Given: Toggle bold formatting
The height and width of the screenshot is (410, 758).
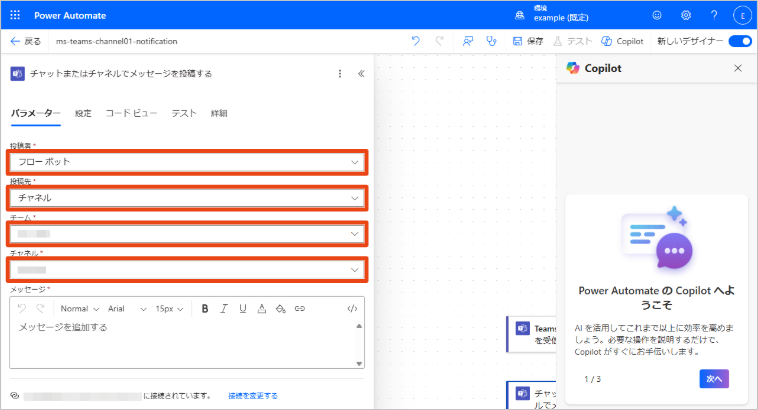Looking at the screenshot, I should 205,308.
